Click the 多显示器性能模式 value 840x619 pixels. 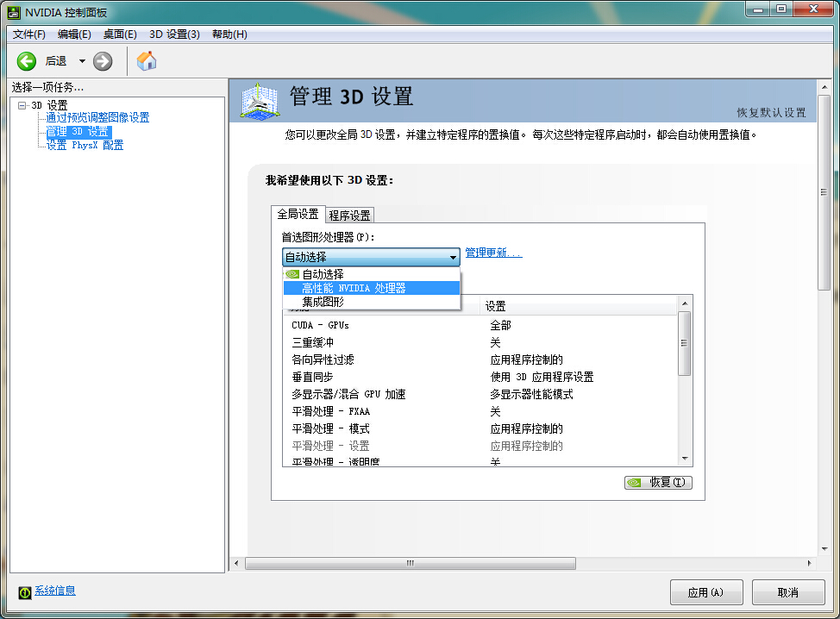coord(531,394)
